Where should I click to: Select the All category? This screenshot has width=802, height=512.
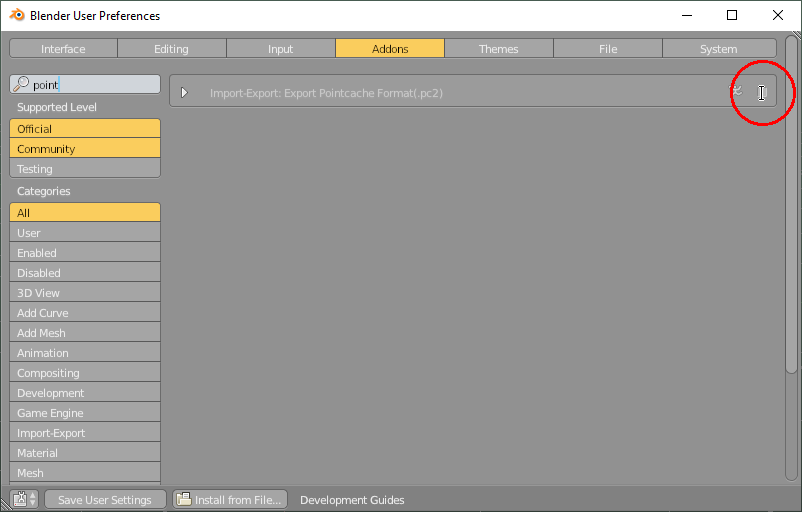85,212
